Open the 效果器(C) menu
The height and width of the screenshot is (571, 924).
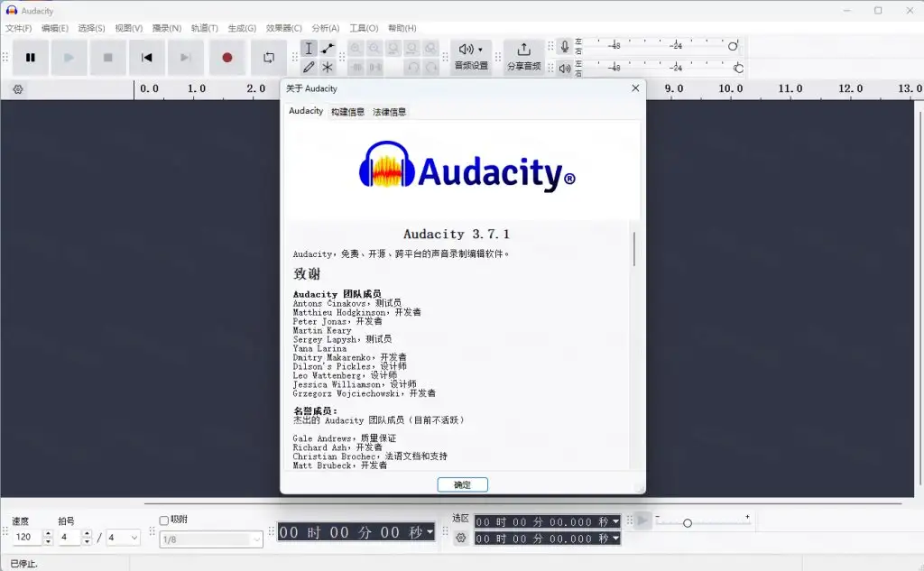coord(283,28)
